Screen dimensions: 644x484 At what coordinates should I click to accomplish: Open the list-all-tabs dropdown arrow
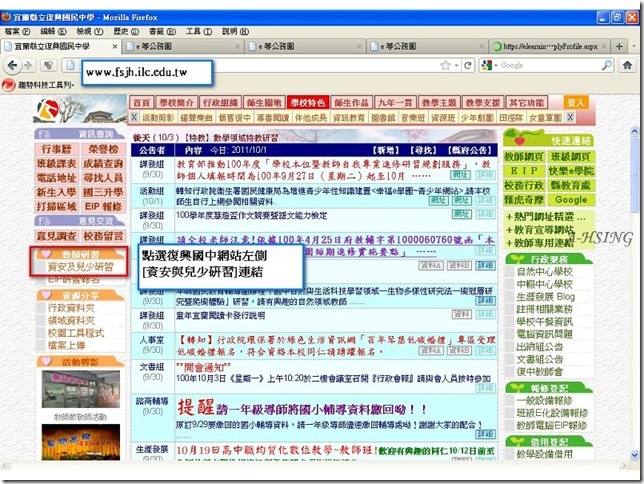pos(634,46)
